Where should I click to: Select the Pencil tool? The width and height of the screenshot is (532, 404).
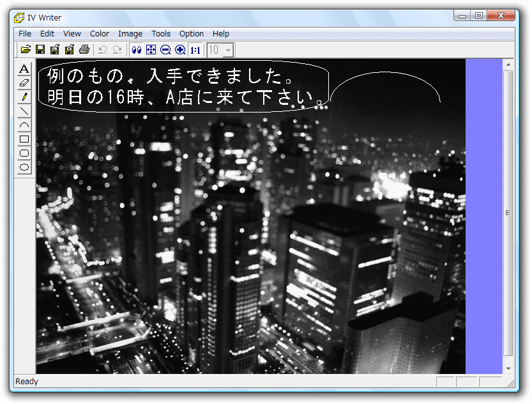tap(24, 97)
